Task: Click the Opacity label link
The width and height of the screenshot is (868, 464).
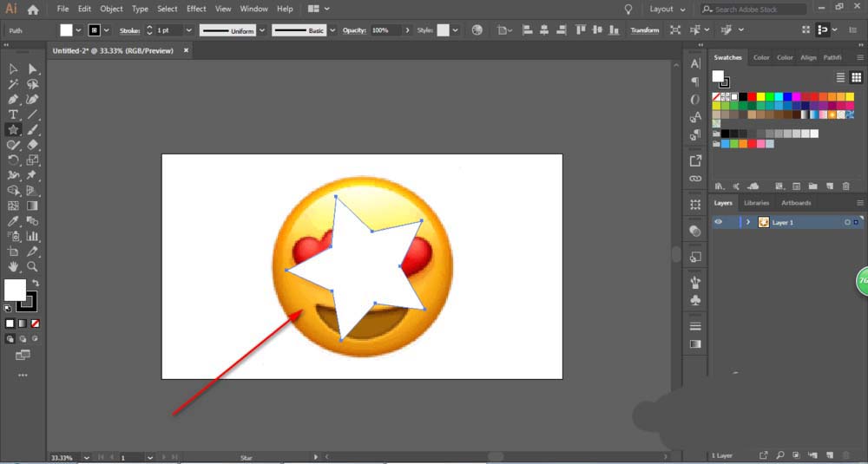Action: (x=355, y=30)
